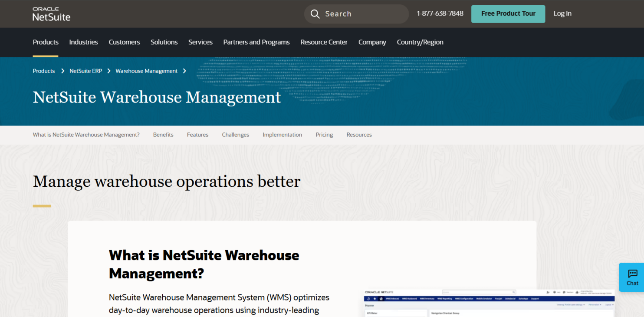Open the Personalize dropdown in the demo screenshot
Screen dimensions: 644x317
pyautogui.click(x=594, y=304)
